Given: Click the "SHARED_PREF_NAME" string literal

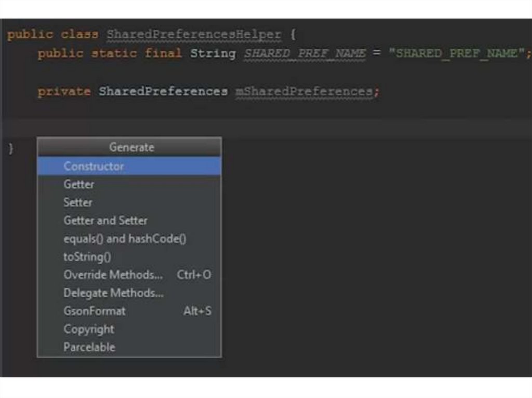Looking at the screenshot, I should pyautogui.click(x=457, y=53).
